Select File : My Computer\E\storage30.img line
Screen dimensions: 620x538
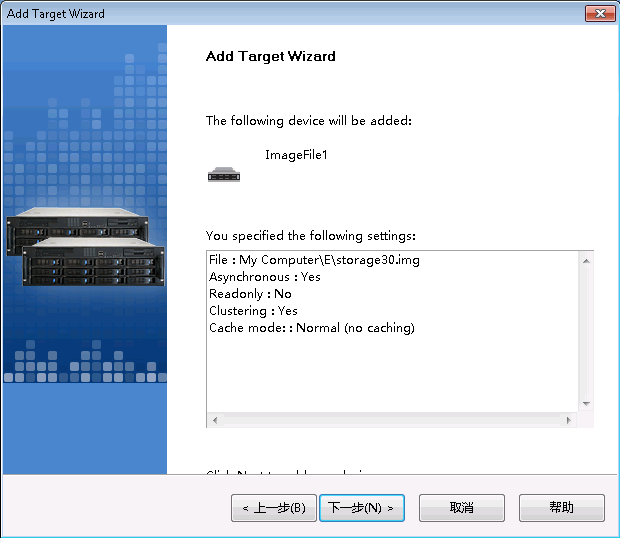(314, 260)
